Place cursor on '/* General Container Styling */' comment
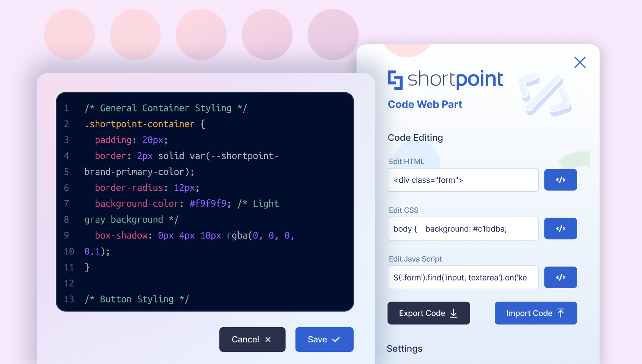This screenshot has height=364, width=642. (x=166, y=108)
